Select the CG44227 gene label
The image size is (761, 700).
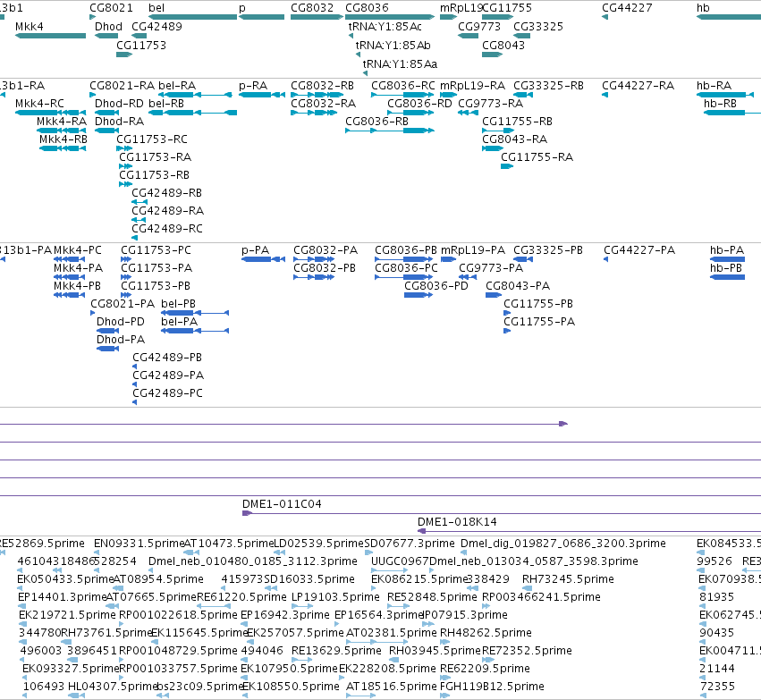pyautogui.click(x=627, y=8)
